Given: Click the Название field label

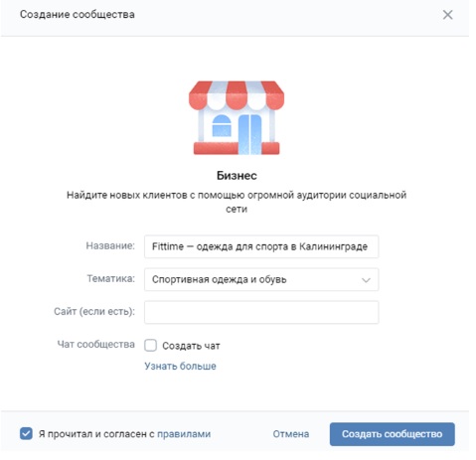Looking at the screenshot, I should tap(110, 245).
